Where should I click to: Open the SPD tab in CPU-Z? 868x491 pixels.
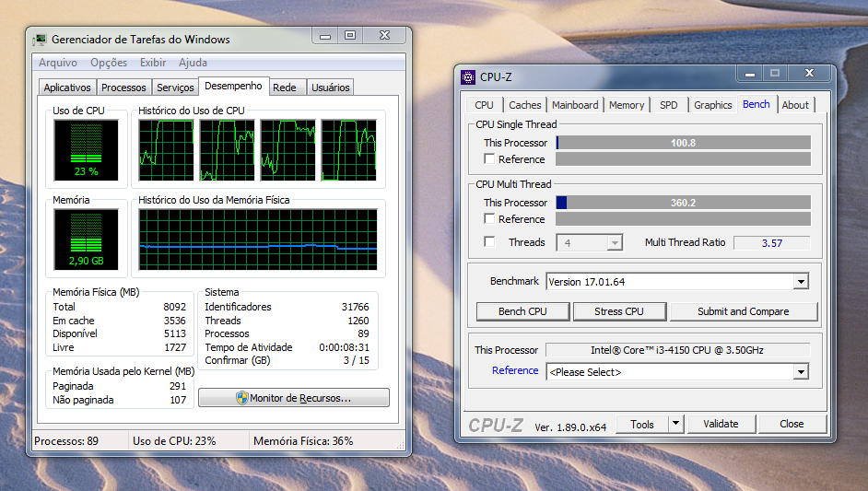(669, 105)
